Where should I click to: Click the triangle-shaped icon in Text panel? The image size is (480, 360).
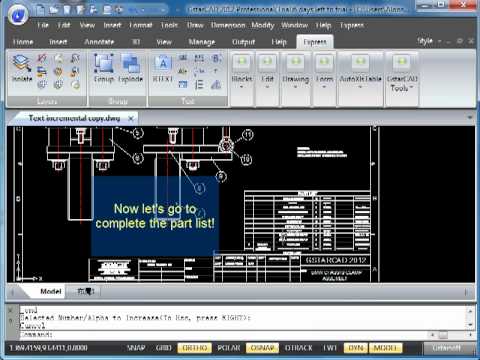coord(216,85)
